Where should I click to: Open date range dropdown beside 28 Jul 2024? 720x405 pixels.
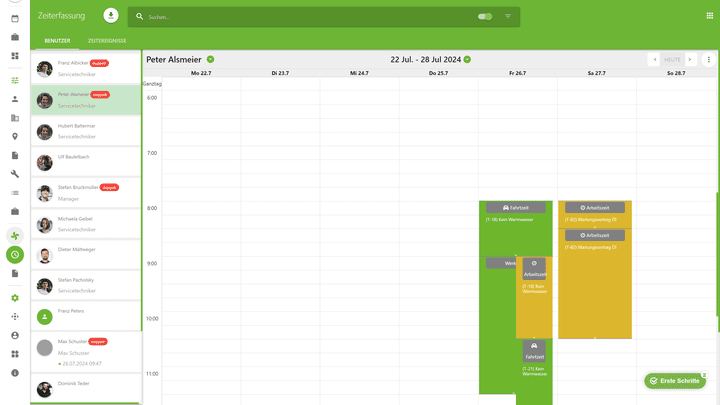(x=467, y=60)
